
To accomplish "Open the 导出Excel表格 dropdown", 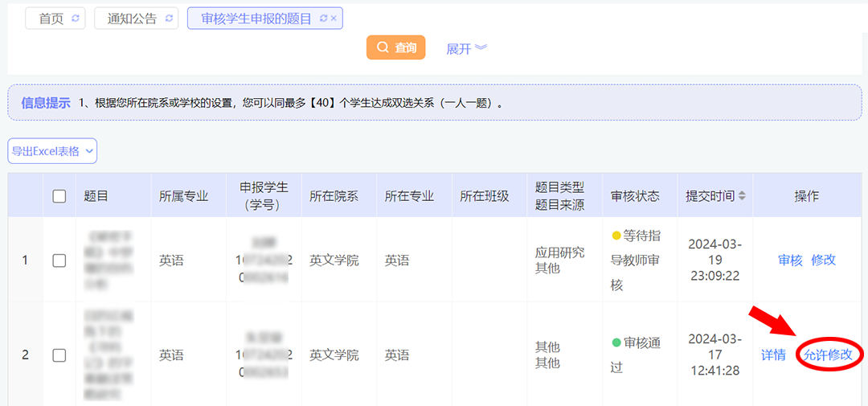I will coord(52,150).
